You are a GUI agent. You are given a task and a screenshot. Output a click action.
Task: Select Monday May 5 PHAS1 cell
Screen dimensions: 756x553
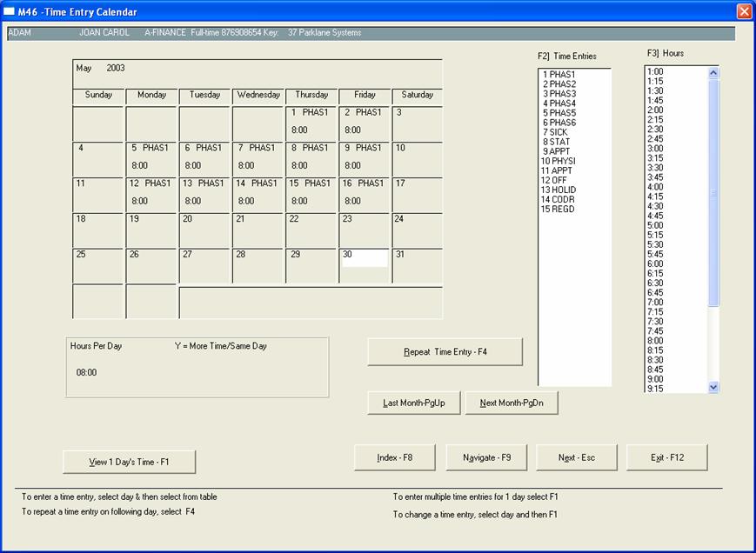pos(151,159)
